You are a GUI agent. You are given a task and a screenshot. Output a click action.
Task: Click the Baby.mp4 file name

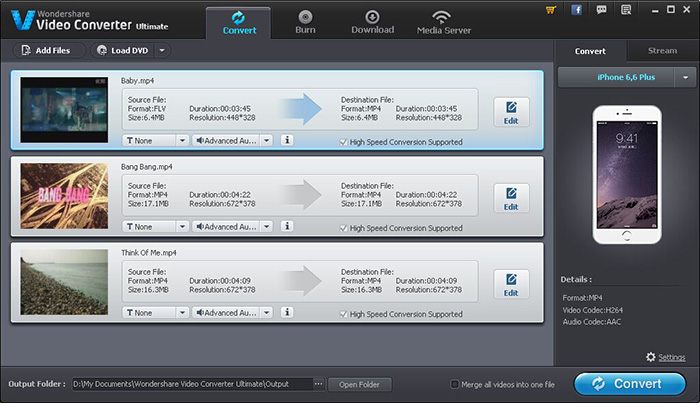tap(138, 81)
